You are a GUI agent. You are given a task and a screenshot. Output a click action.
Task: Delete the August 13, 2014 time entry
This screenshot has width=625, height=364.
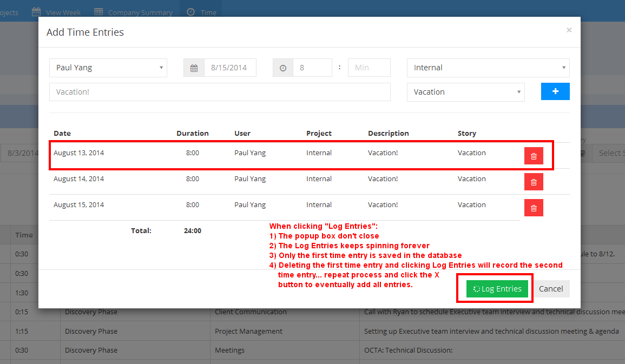coord(534,156)
